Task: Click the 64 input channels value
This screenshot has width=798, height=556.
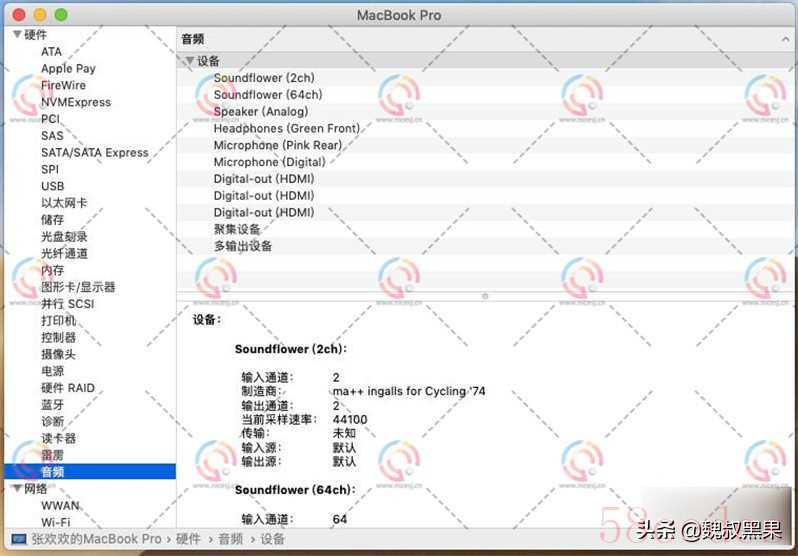Action: click(x=340, y=519)
